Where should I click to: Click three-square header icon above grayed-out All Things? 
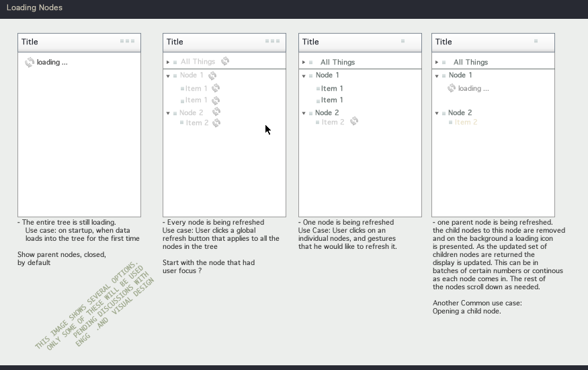click(272, 41)
